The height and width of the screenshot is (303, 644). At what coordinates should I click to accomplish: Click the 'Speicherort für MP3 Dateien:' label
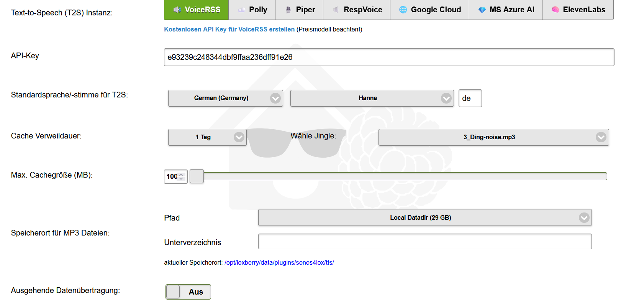pyautogui.click(x=60, y=233)
